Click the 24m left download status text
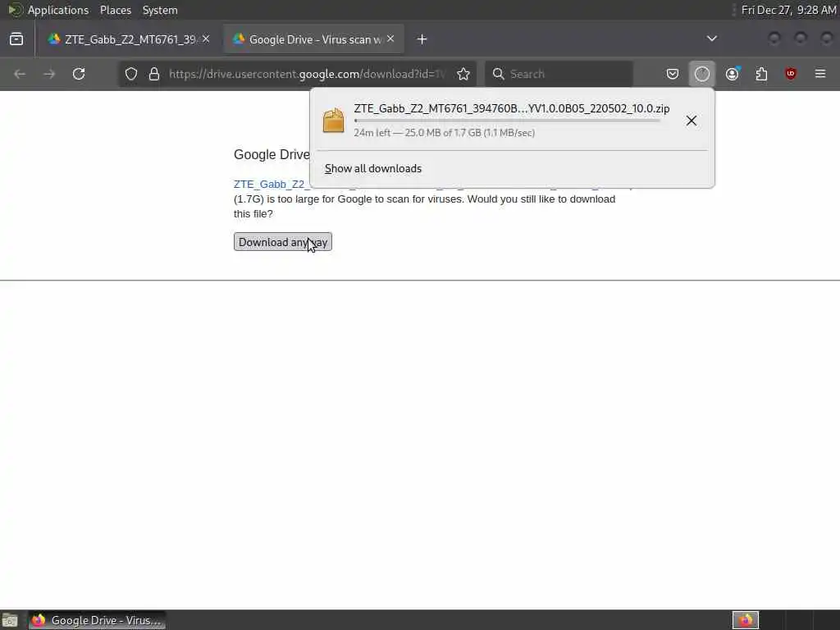 coord(444,133)
